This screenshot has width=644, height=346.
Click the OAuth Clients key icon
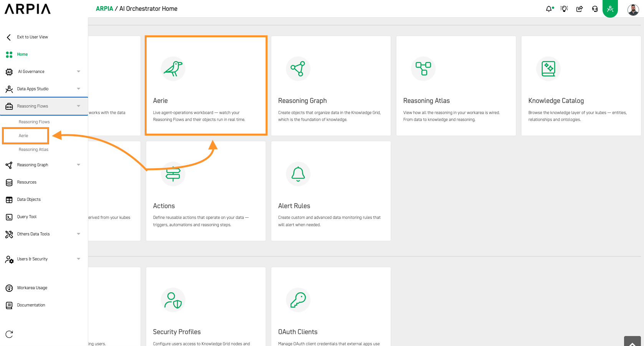pos(298,300)
